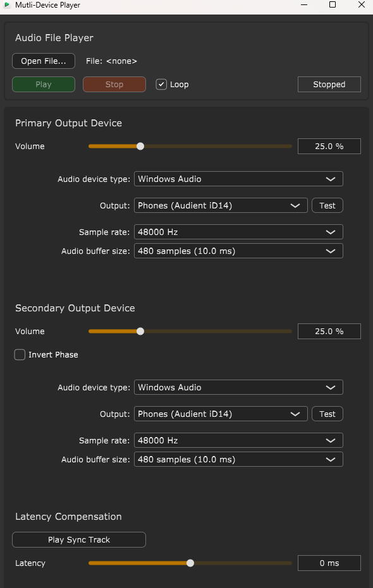The height and width of the screenshot is (588, 373).
Task: Click the Latency 0 ms value field
Action: click(329, 563)
